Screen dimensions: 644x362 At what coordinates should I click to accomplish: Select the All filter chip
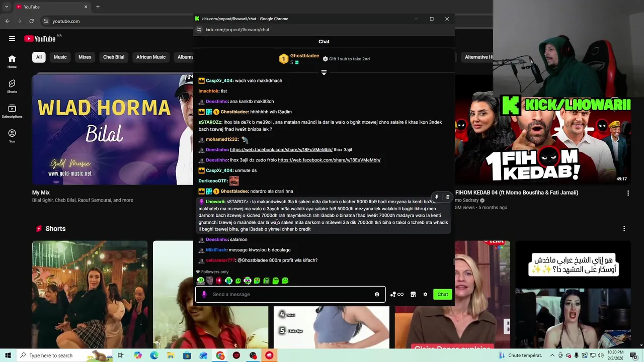39,57
